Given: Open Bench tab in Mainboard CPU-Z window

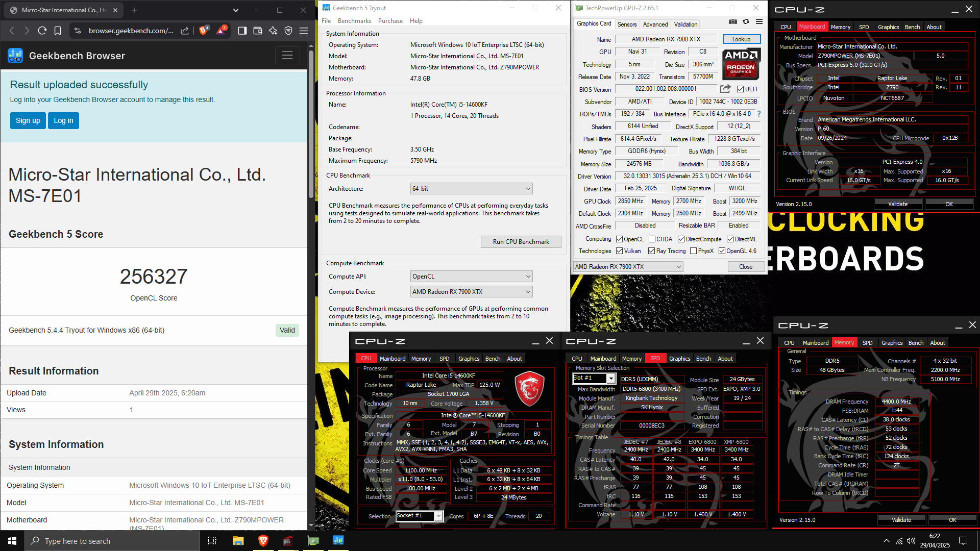Looking at the screenshot, I should pyautogui.click(x=912, y=27).
